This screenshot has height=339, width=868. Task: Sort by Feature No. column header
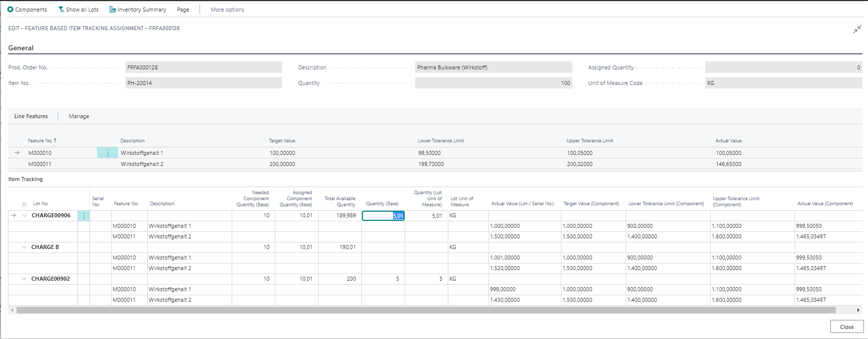42,141
